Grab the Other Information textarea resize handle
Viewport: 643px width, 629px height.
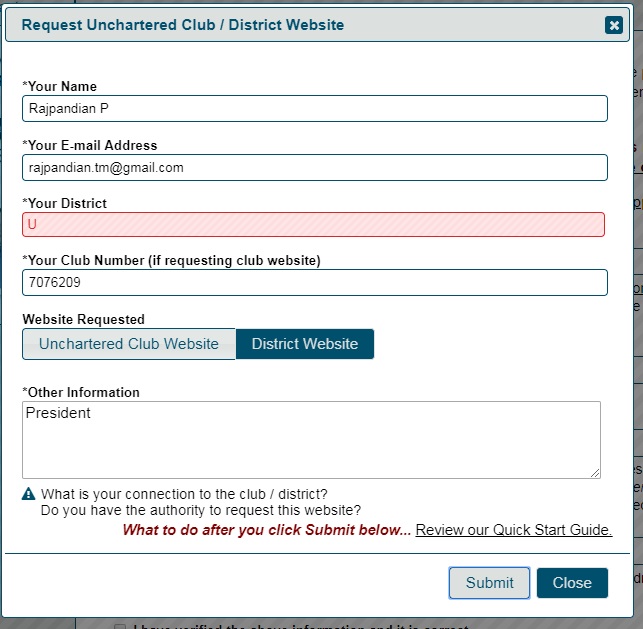(x=595, y=473)
